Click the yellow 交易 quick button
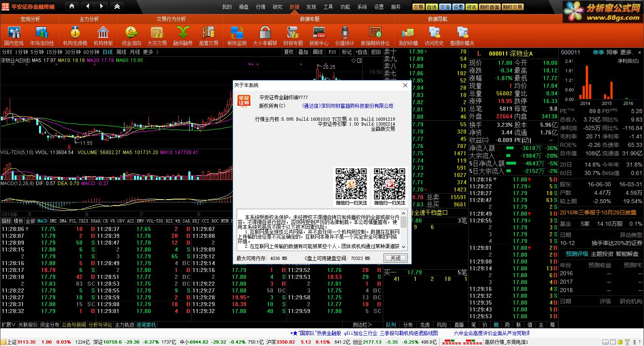Image resolution: width=644 pixels, height=346 pixels. click(x=419, y=7)
